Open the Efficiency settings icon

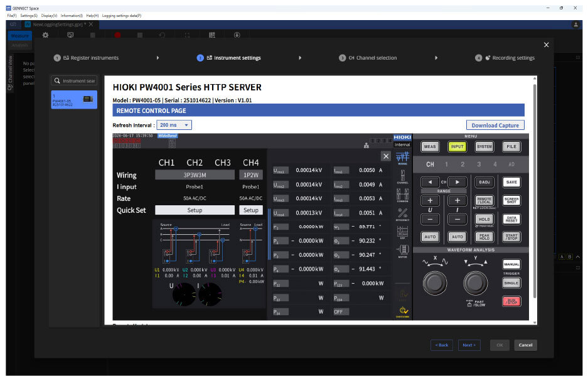[x=402, y=214]
